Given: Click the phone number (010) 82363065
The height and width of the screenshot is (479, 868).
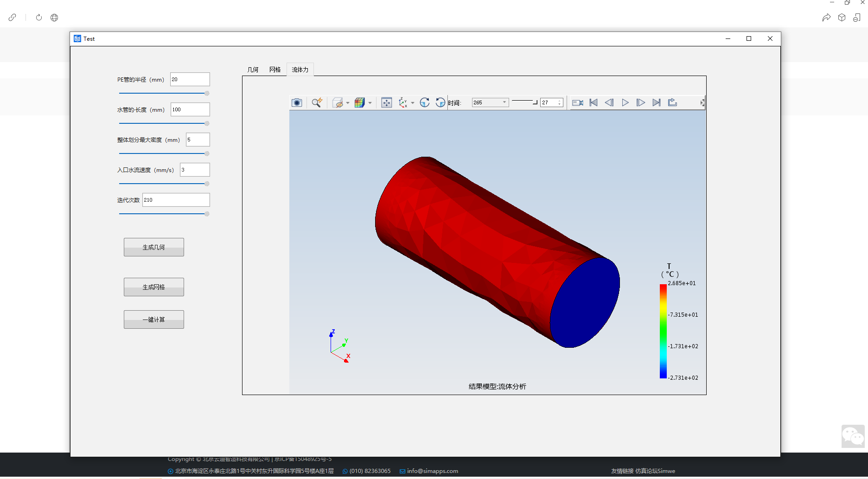Looking at the screenshot, I should coord(370,471).
